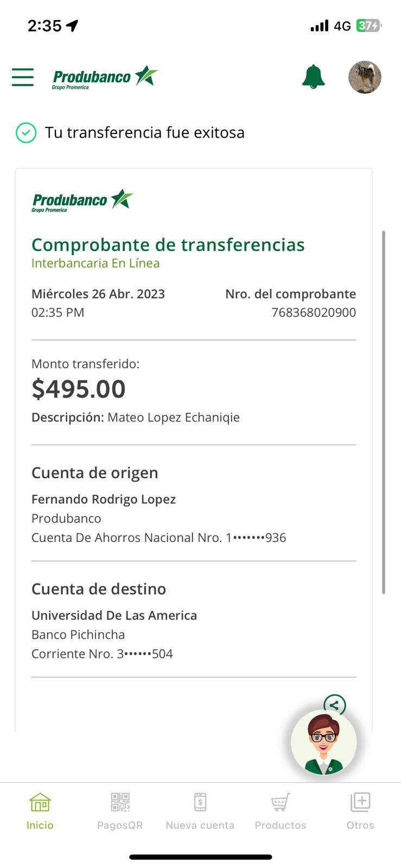Tap the green success checkmark icon

[x=26, y=132]
